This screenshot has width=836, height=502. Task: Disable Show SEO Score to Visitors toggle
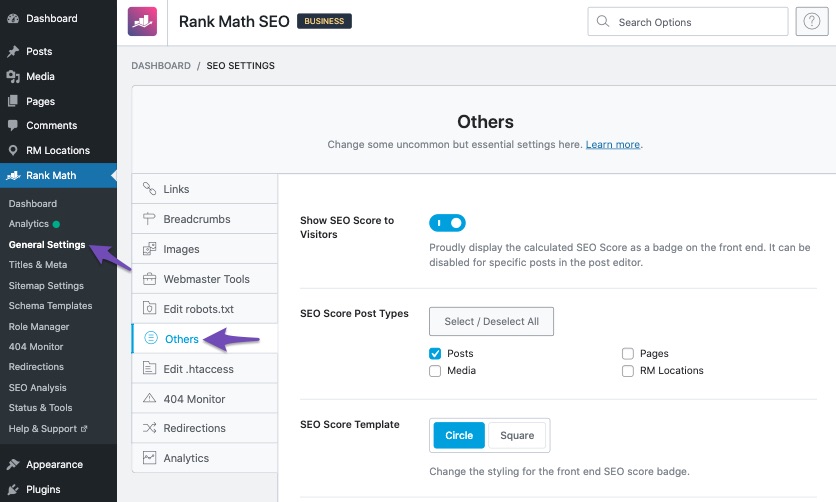click(447, 223)
